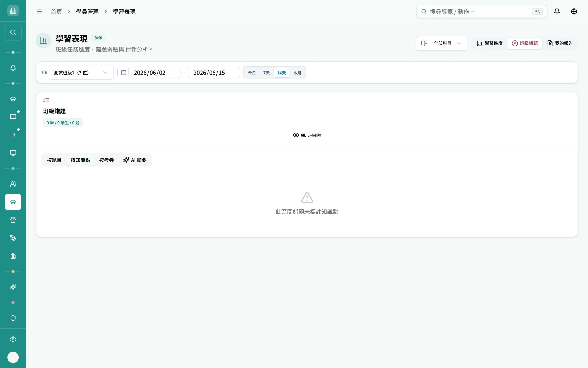Click the bar chart icon beside 學習表現 title
Viewport: 588px width, 368px height.
(x=43, y=40)
